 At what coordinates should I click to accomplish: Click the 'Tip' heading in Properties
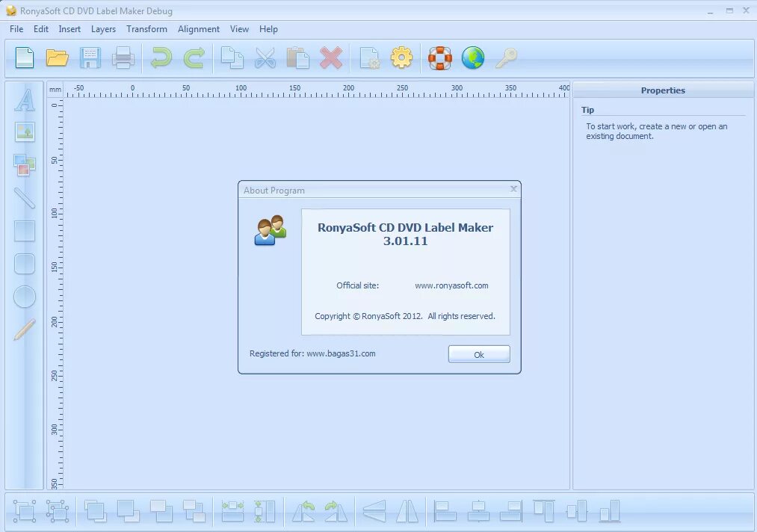[x=587, y=110]
